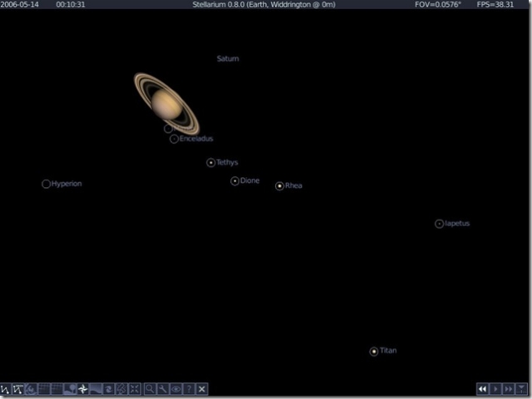Toggle atmosphere rendering icon
This screenshot has height=399, width=532.
click(x=96, y=389)
